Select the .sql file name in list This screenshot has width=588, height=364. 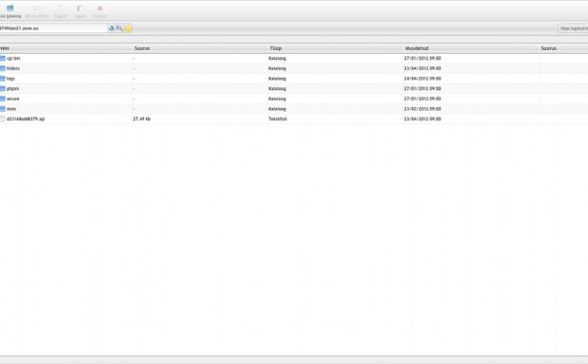26,118
